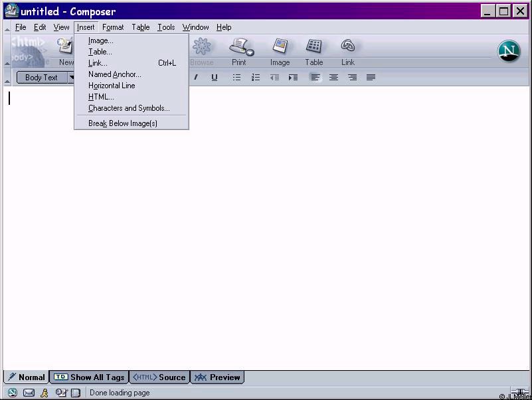This screenshot has height=400, width=532.
Task: Open Address Book status bar icon
Action: [x=76, y=393]
